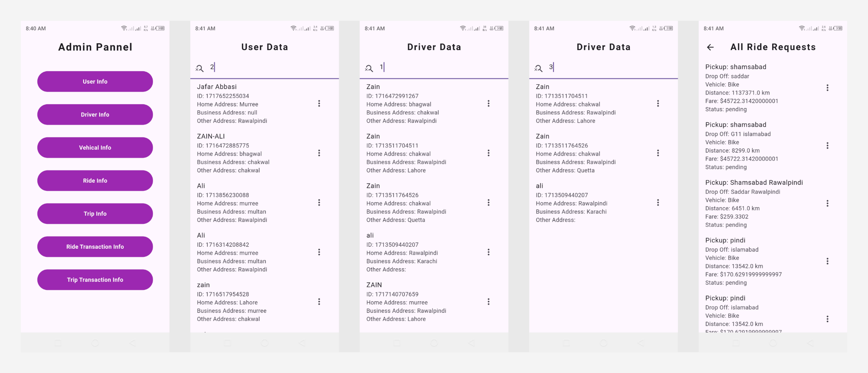Open the Ride Info section

pyautogui.click(x=95, y=181)
